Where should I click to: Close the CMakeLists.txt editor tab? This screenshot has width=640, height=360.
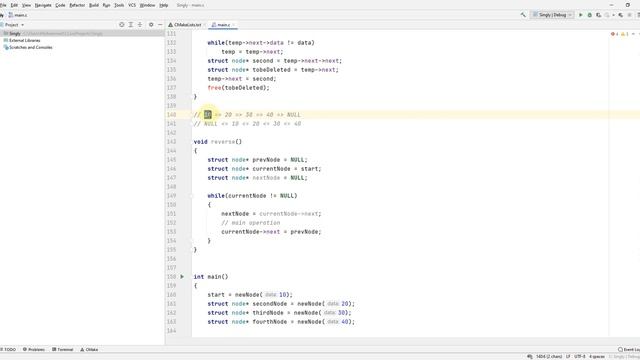[x=204, y=25]
